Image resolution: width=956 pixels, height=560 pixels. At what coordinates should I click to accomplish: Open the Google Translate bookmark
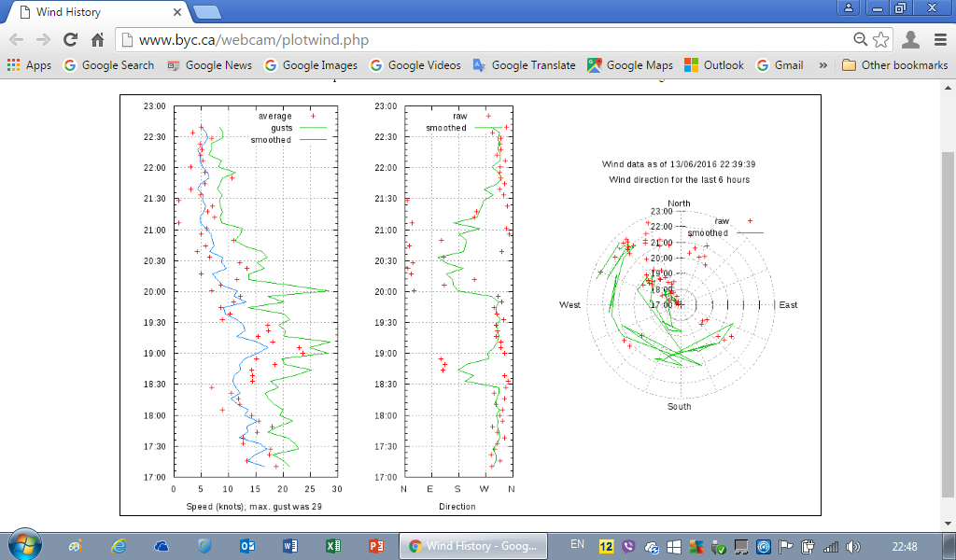(x=524, y=65)
